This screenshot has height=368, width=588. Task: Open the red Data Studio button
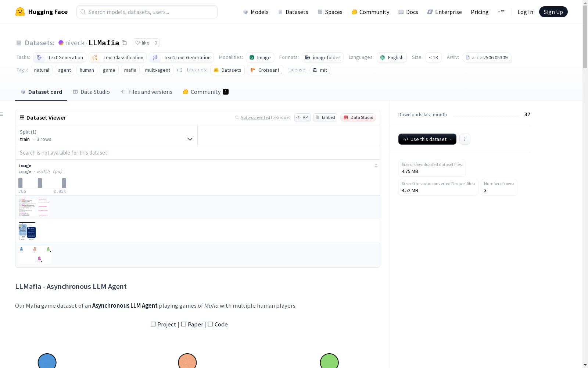point(358,117)
